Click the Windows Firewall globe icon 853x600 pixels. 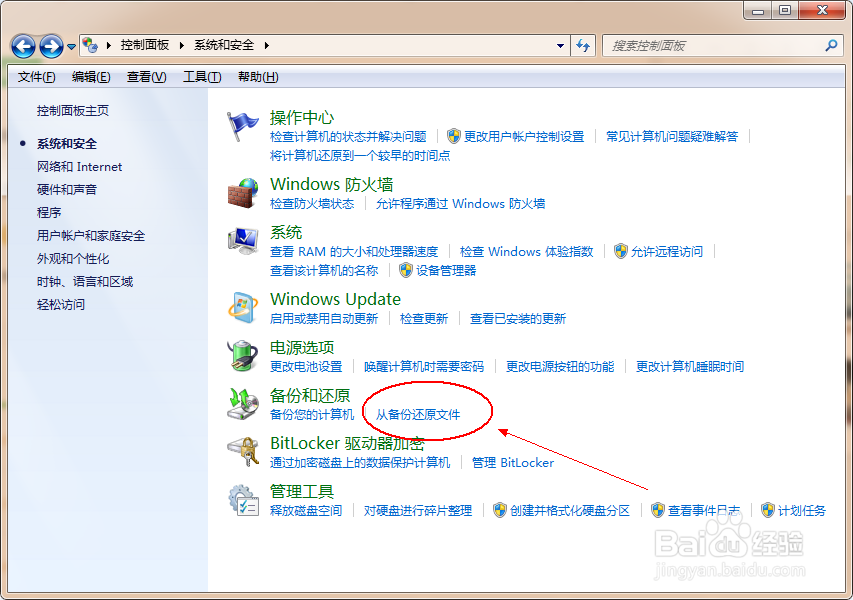click(x=243, y=188)
